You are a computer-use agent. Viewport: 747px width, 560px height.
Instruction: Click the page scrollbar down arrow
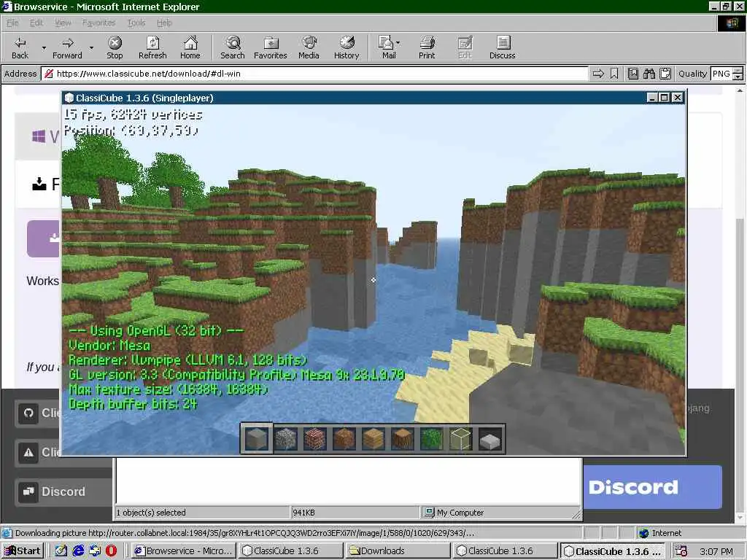point(740,517)
